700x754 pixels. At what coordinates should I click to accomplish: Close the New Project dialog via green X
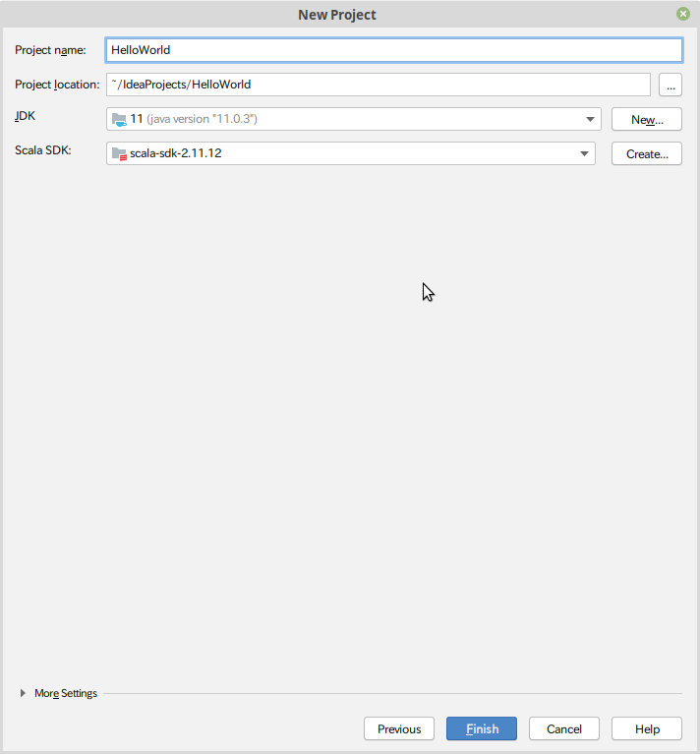click(x=682, y=14)
